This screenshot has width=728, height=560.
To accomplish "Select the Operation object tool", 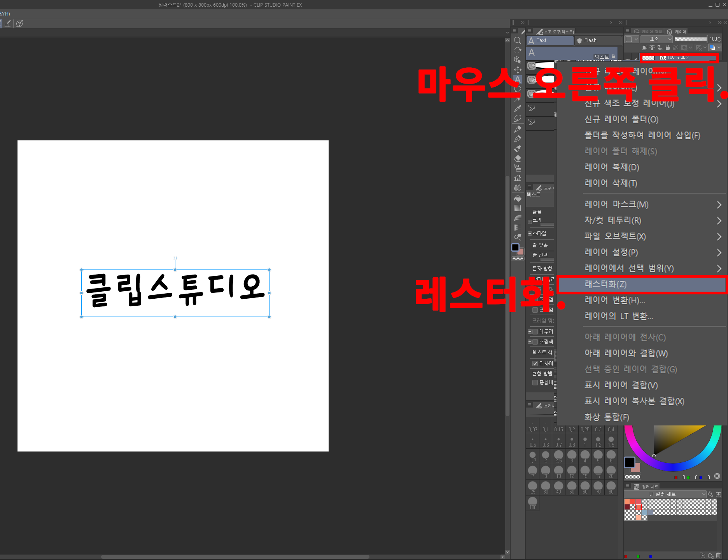I will 517,60.
